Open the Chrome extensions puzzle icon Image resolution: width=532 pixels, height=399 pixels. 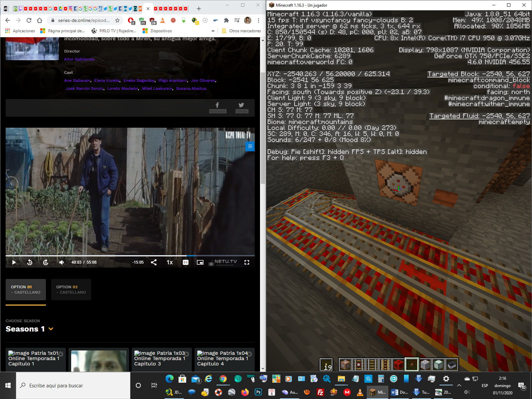[226, 20]
